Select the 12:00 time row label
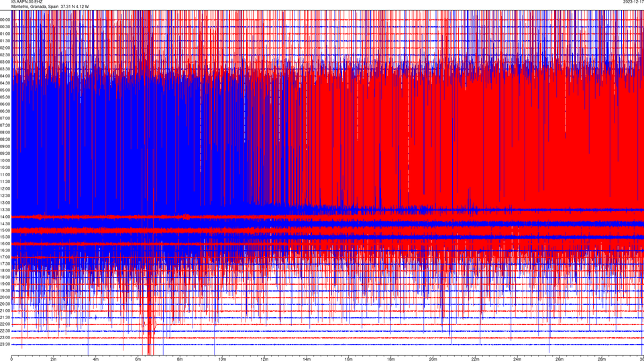Screen dimensions: 644x362 point(5,188)
